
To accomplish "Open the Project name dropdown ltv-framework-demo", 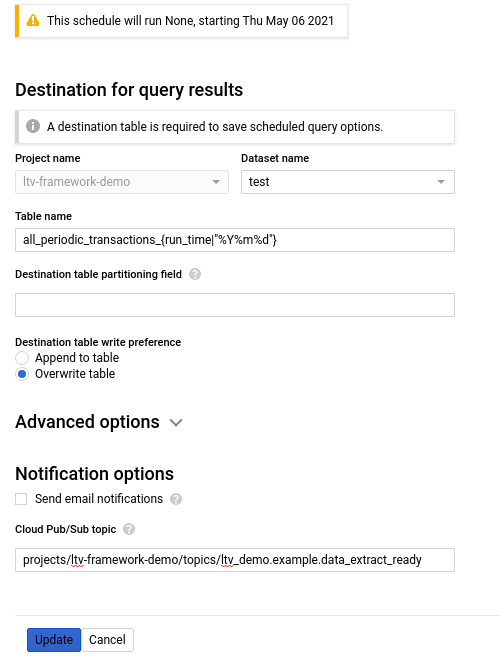I will coord(122,182).
